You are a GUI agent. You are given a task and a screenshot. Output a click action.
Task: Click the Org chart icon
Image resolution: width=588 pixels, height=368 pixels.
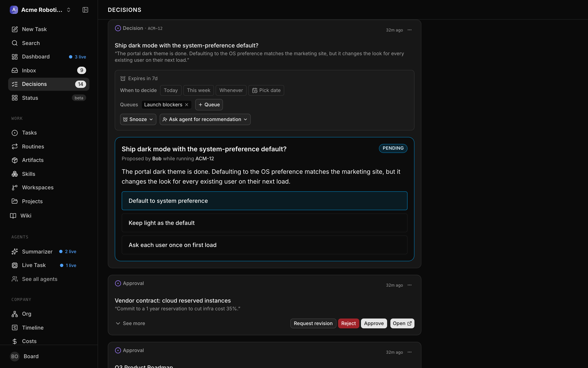(14, 314)
